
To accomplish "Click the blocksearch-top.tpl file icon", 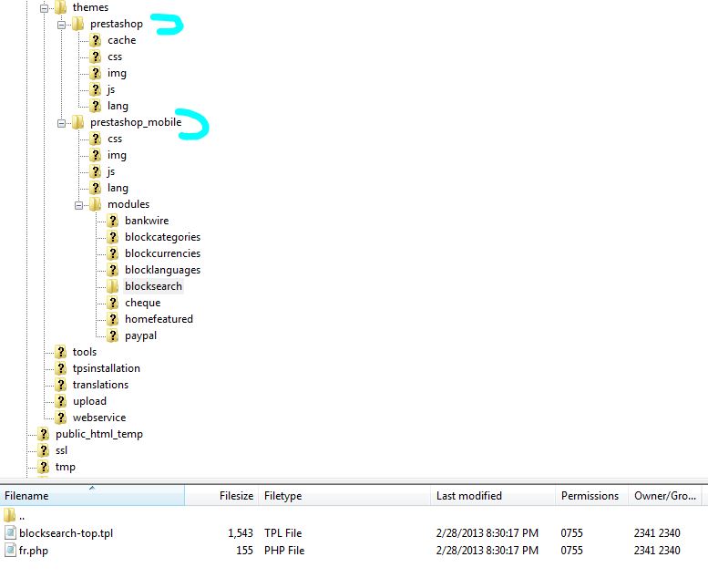I will (10, 533).
